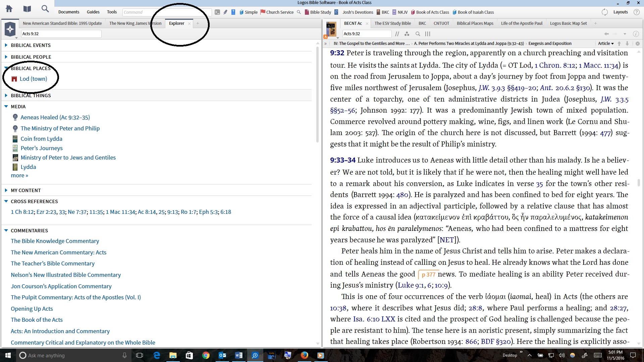The width and height of the screenshot is (644, 362).
Task: Click the inline search magnifier in BECNT
Action: pos(418,34)
